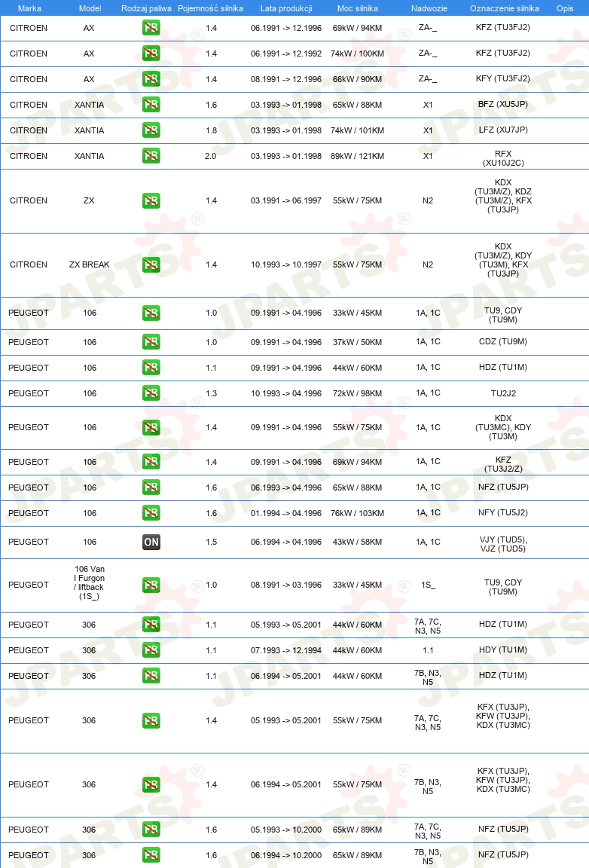
Task: Click petrol icon for Peugeot 106 1.3 TU2J2
Action: click(x=151, y=393)
